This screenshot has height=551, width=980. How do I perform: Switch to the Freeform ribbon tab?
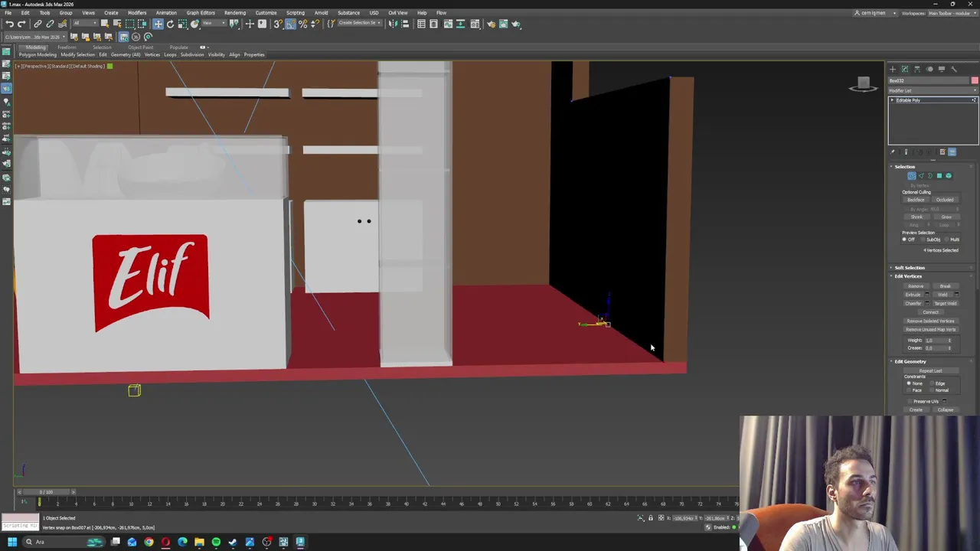pos(67,47)
